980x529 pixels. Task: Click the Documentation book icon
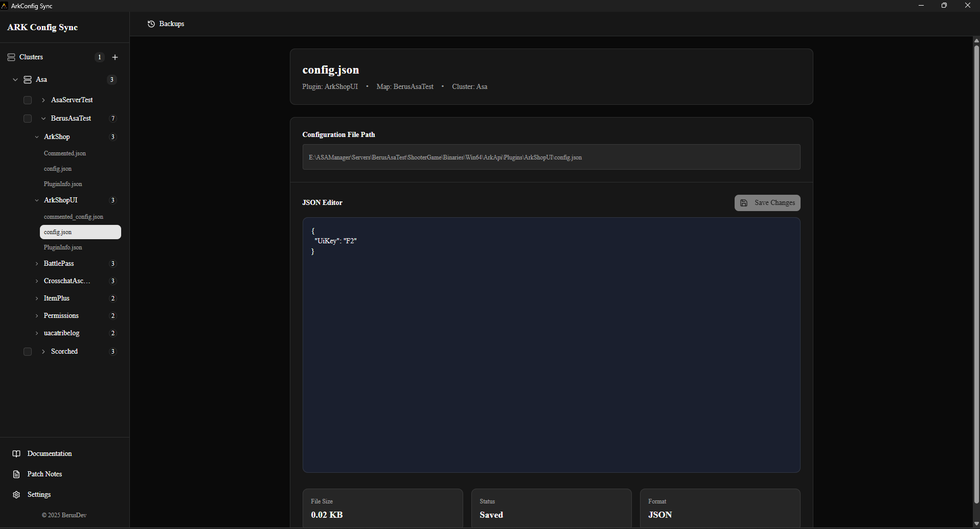pos(16,454)
